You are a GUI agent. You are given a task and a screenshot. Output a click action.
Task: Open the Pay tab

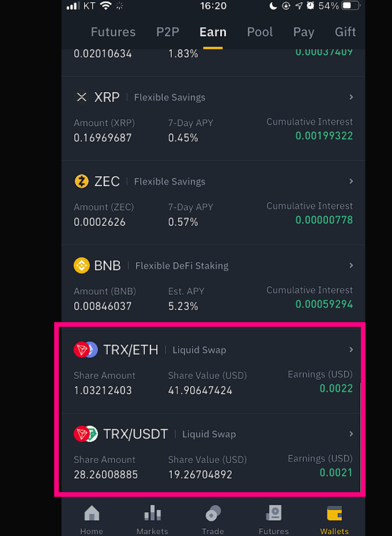pos(304,32)
